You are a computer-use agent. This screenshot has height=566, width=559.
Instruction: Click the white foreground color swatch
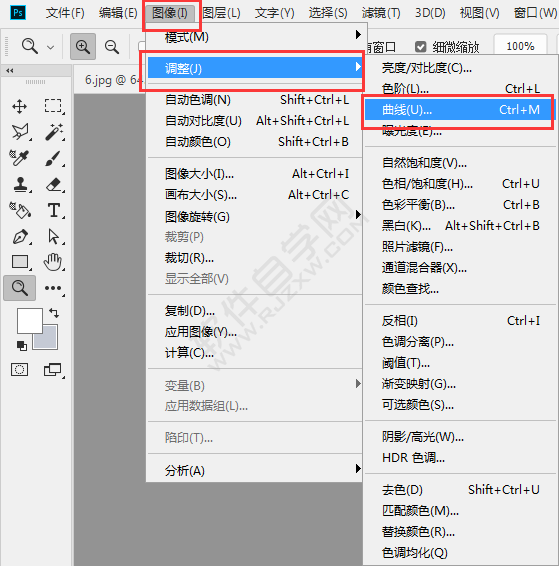coord(30,321)
